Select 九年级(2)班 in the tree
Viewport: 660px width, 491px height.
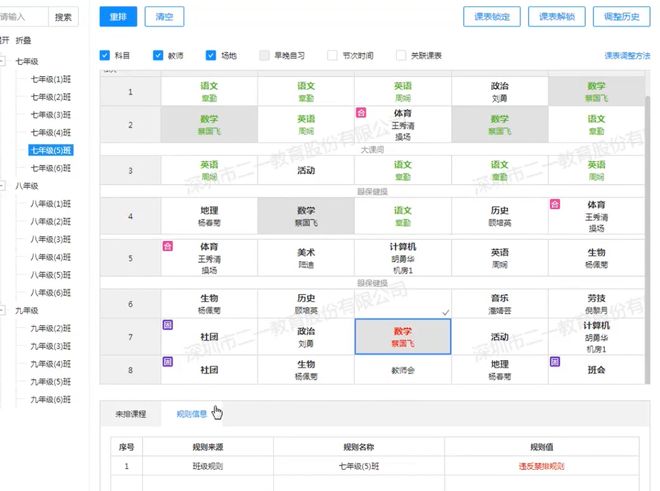tap(51, 328)
